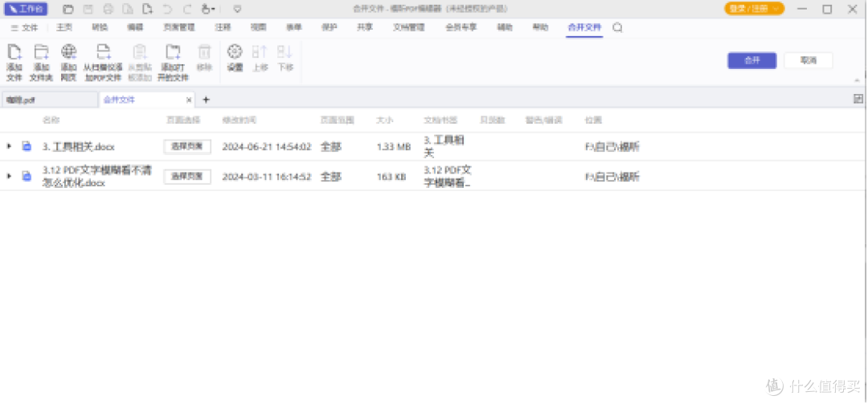Open 设置 (settings) gear in the ribbon
Screen dimensions: 868x404
point(235,52)
